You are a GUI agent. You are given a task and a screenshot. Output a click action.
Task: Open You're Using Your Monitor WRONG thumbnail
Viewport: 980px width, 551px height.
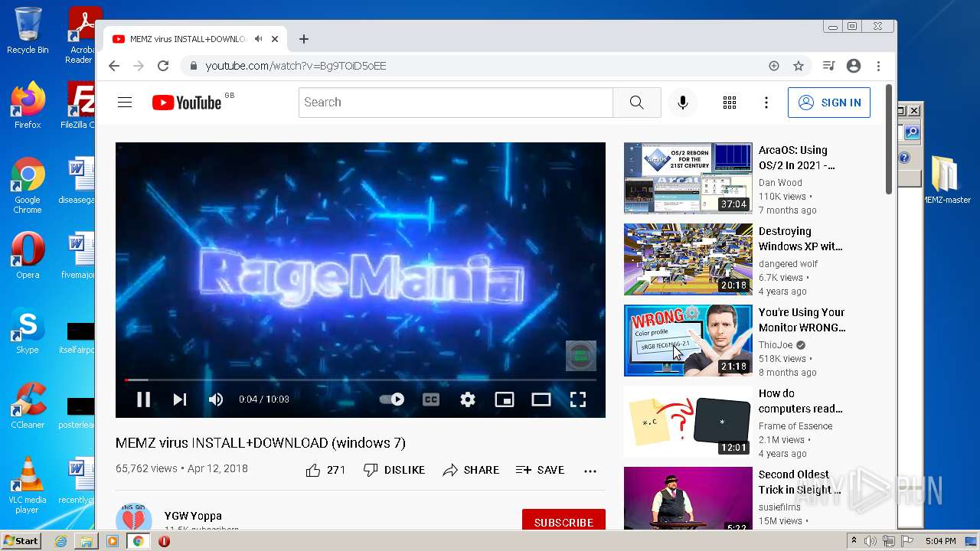(x=688, y=340)
